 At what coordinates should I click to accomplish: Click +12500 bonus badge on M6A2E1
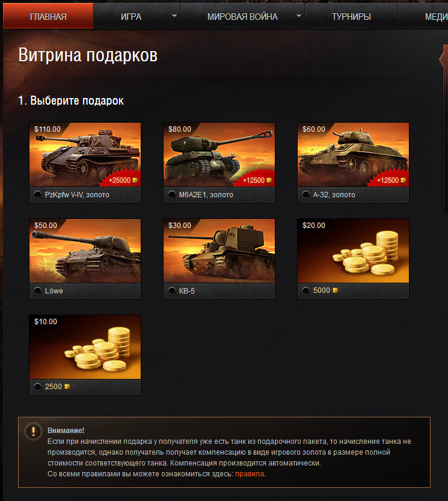pos(257,180)
